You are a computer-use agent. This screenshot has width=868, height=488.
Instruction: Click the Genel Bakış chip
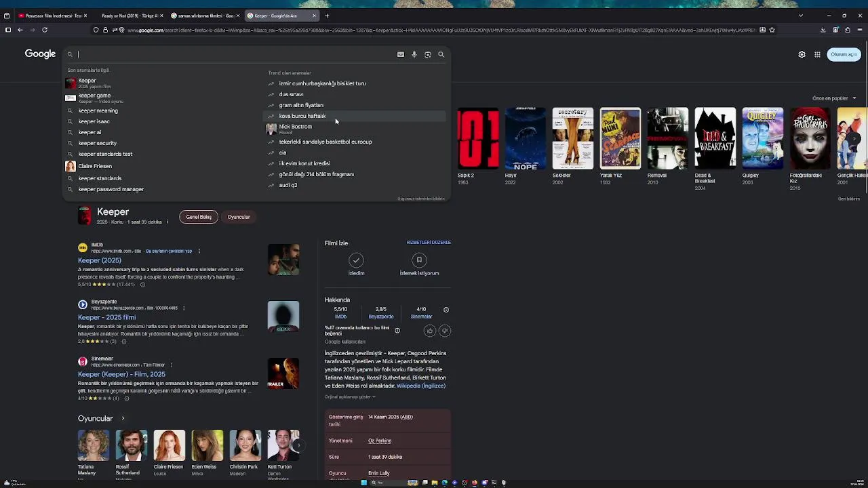point(199,217)
